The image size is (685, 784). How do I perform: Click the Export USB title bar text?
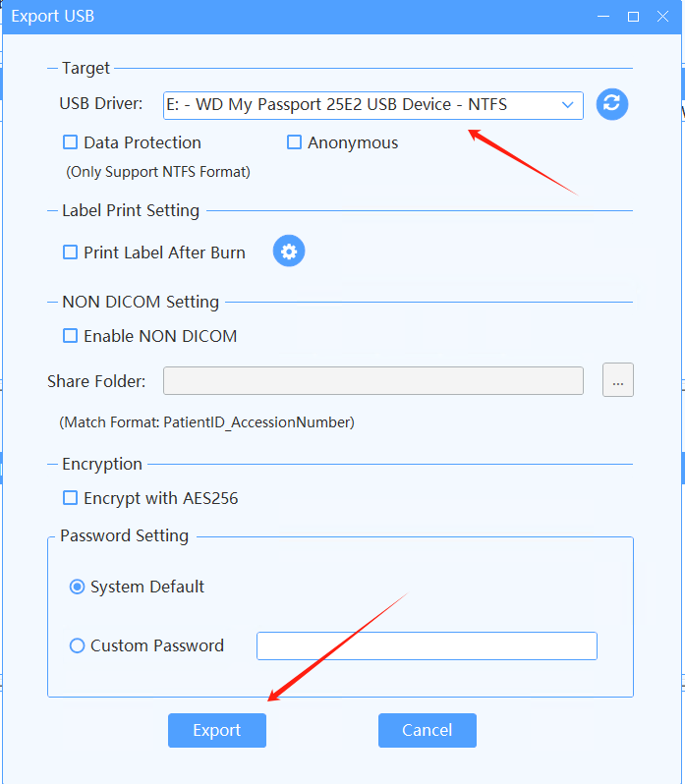coord(52,17)
